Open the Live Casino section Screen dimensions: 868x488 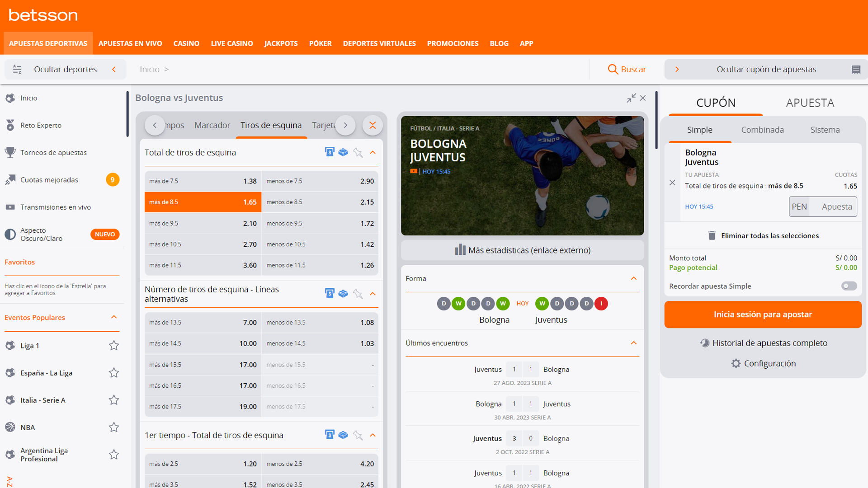point(232,43)
